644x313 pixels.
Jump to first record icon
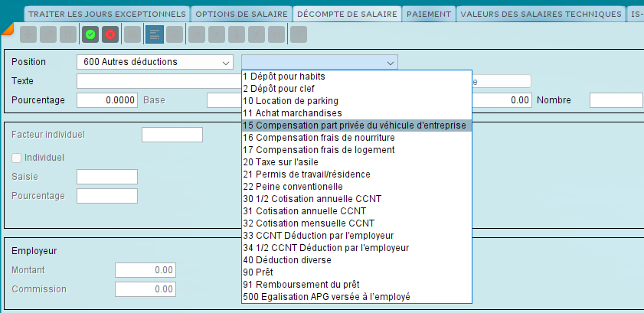(197, 35)
